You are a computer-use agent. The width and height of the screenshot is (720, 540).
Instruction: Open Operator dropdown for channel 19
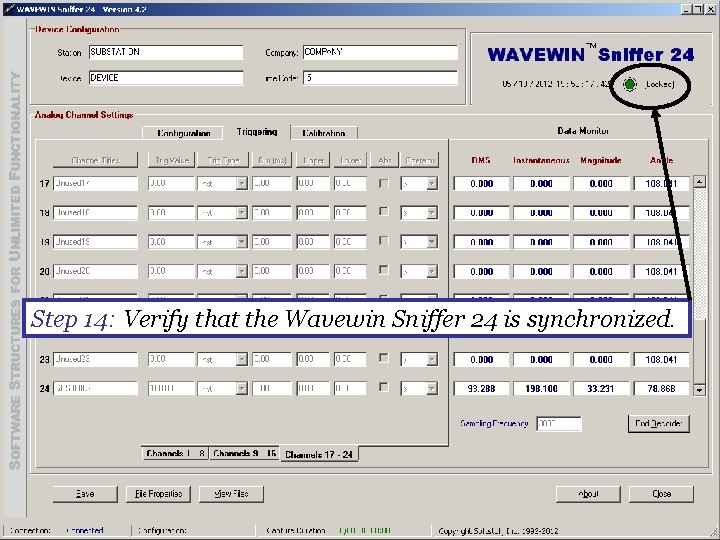432,242
